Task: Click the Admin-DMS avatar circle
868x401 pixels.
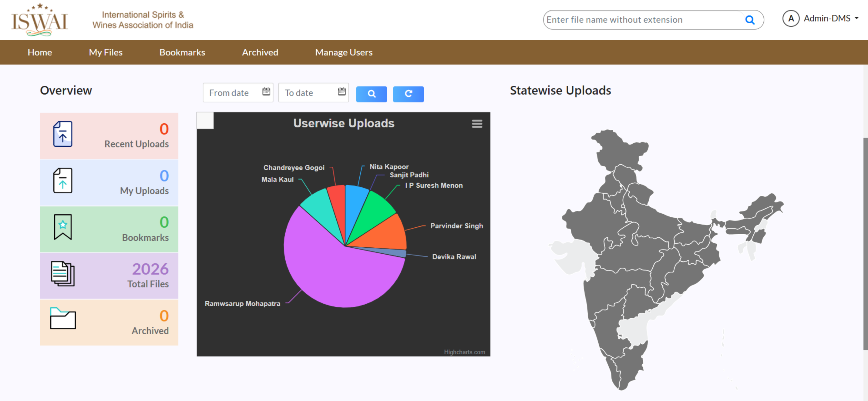Action: 791,18
